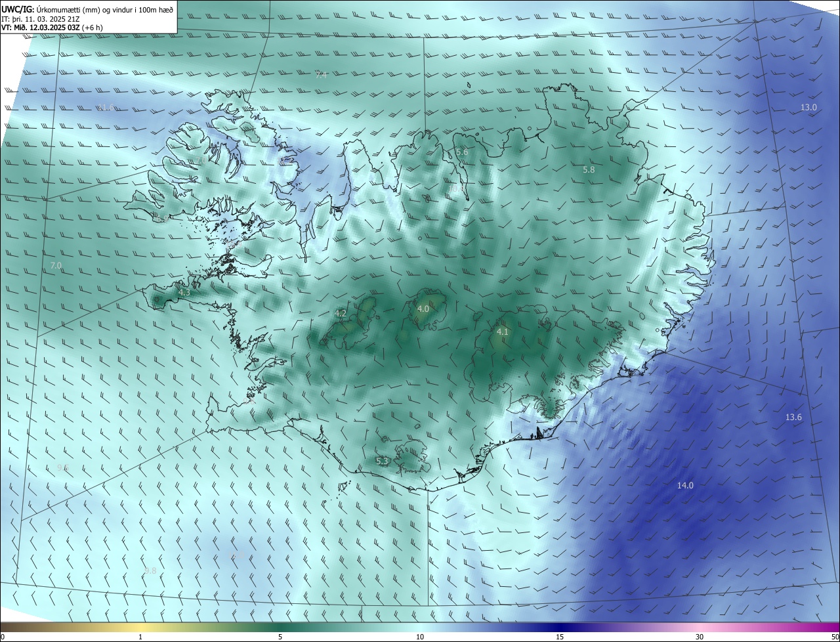Click the title text 'Úrkomumætti (mm) og vindur í 100m hæð'
This screenshot has height=642, width=840.
(104, 9)
